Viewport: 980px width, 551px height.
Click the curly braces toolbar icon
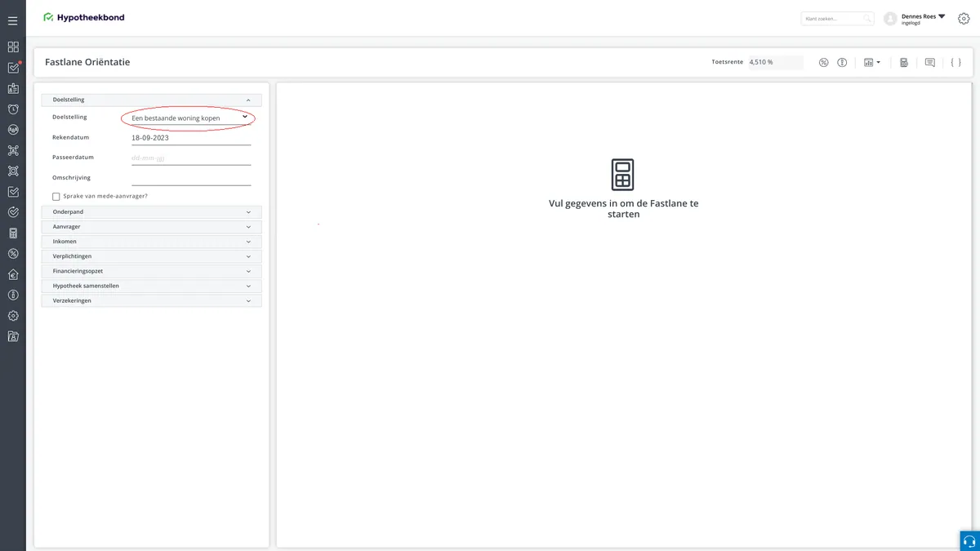(955, 63)
